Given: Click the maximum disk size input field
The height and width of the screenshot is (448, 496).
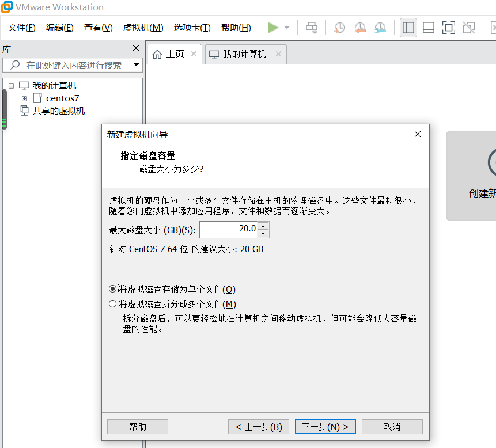Looking at the screenshot, I should [228, 230].
